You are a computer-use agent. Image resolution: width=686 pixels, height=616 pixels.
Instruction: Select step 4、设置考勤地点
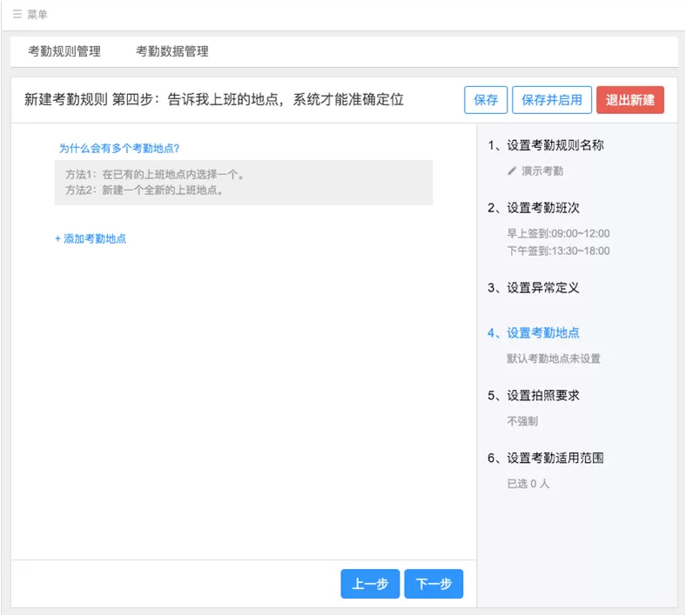tap(534, 333)
